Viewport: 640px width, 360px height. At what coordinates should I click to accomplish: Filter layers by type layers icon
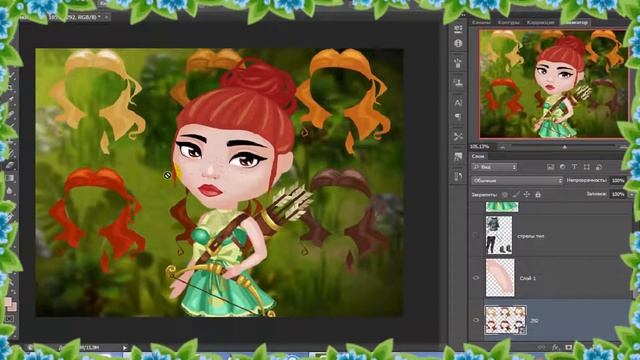pyautogui.click(x=574, y=167)
